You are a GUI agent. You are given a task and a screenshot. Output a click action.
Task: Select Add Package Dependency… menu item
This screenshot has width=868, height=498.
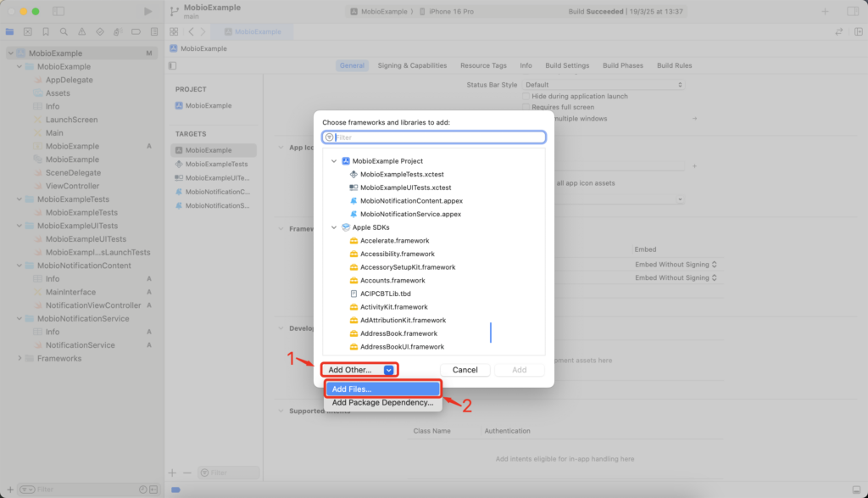coord(381,403)
